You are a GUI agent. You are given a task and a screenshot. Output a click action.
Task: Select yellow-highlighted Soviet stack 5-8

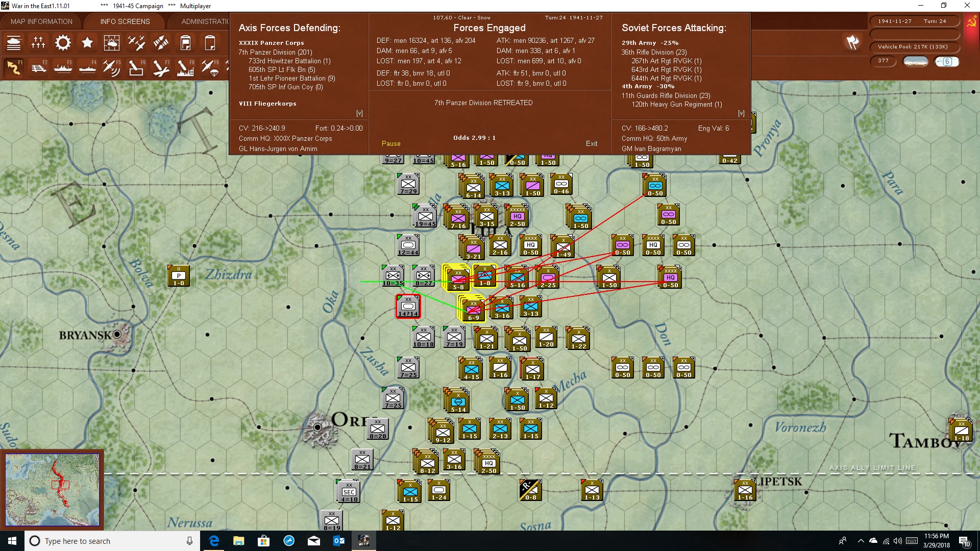[457, 278]
